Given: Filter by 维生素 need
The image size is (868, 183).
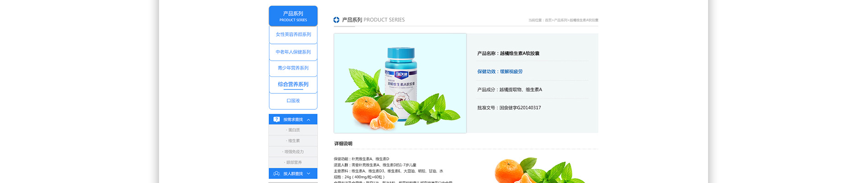Looking at the screenshot, I should tap(293, 141).
